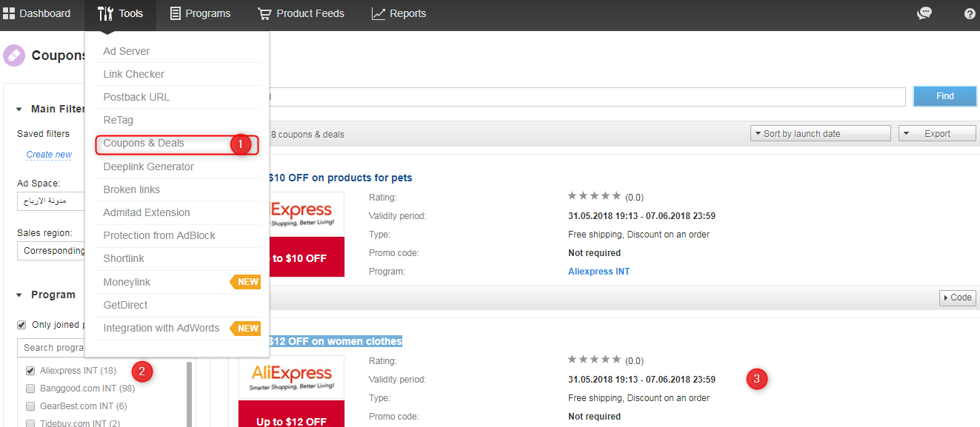Open the Ad Space dropdown
Image resolution: width=980 pixels, height=427 pixels.
click(x=51, y=202)
